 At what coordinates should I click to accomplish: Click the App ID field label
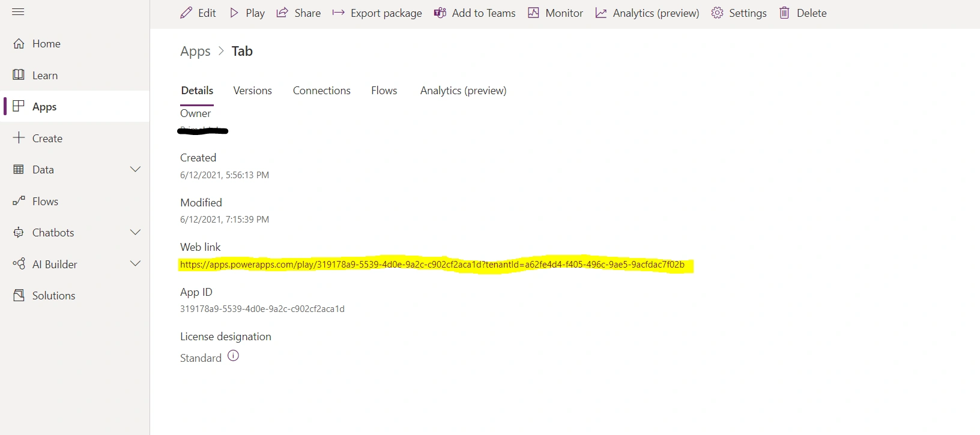196,292
